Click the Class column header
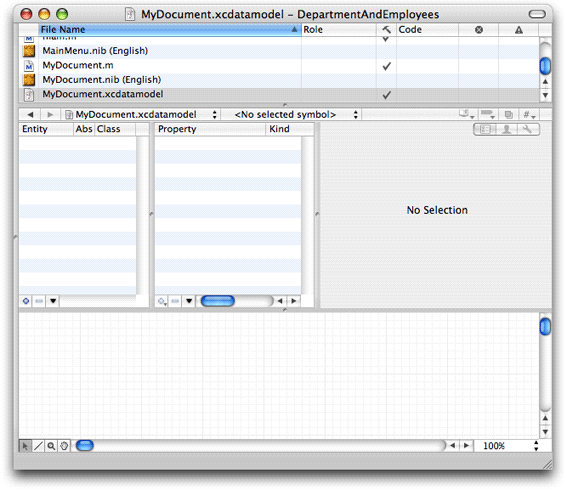This screenshot has height=493, width=567. coord(115,129)
